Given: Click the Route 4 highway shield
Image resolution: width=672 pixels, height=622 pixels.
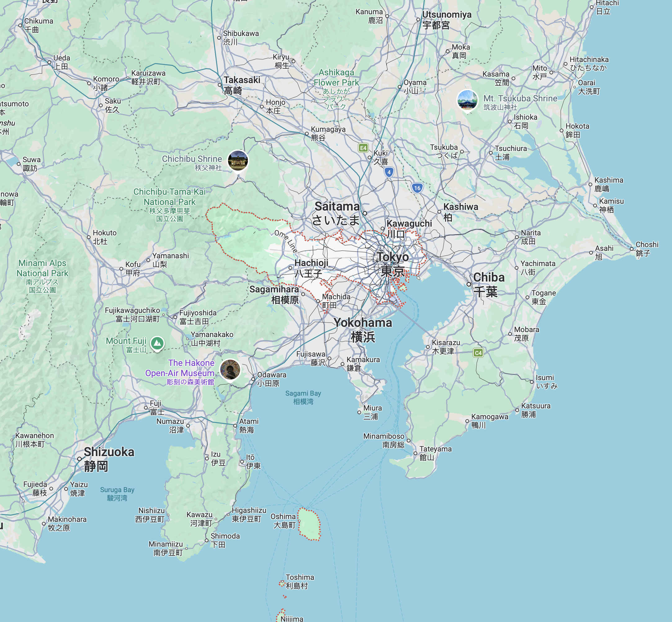Looking at the screenshot, I should pyautogui.click(x=389, y=172).
